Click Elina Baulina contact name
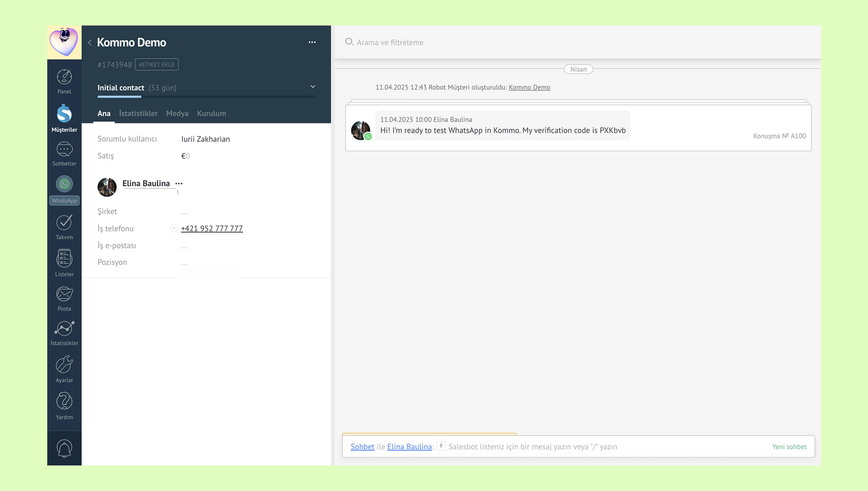The image size is (868, 491). 146,183
